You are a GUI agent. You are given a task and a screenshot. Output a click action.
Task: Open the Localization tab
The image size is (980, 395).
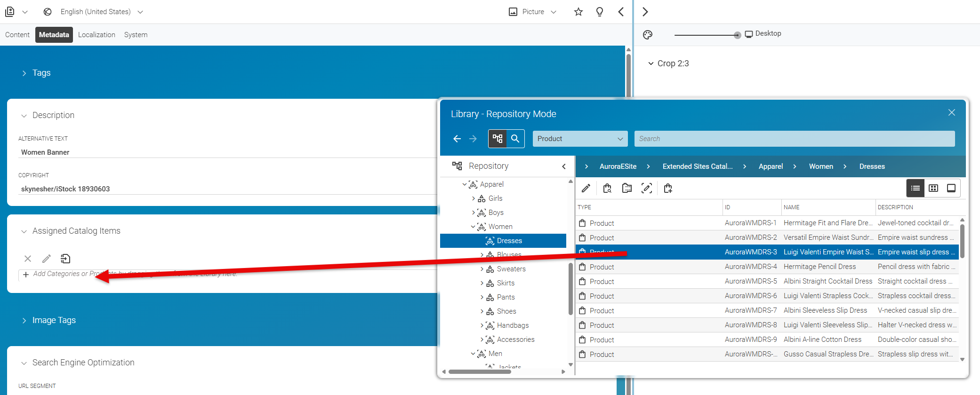tap(96, 35)
